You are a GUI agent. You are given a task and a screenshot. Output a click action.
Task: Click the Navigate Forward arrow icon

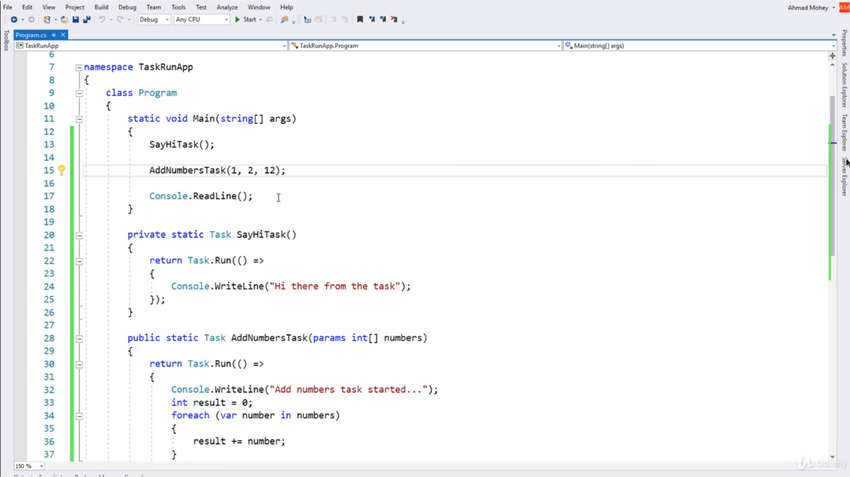point(31,20)
